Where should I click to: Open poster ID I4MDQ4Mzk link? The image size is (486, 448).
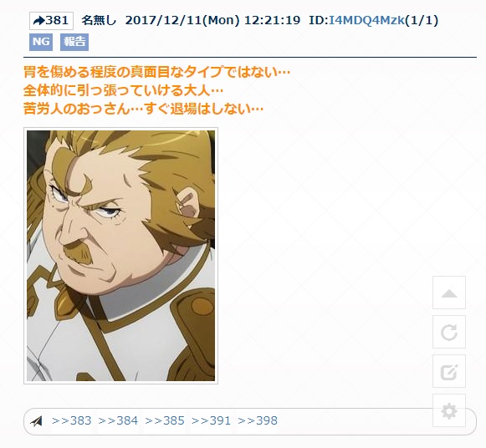coord(366,20)
